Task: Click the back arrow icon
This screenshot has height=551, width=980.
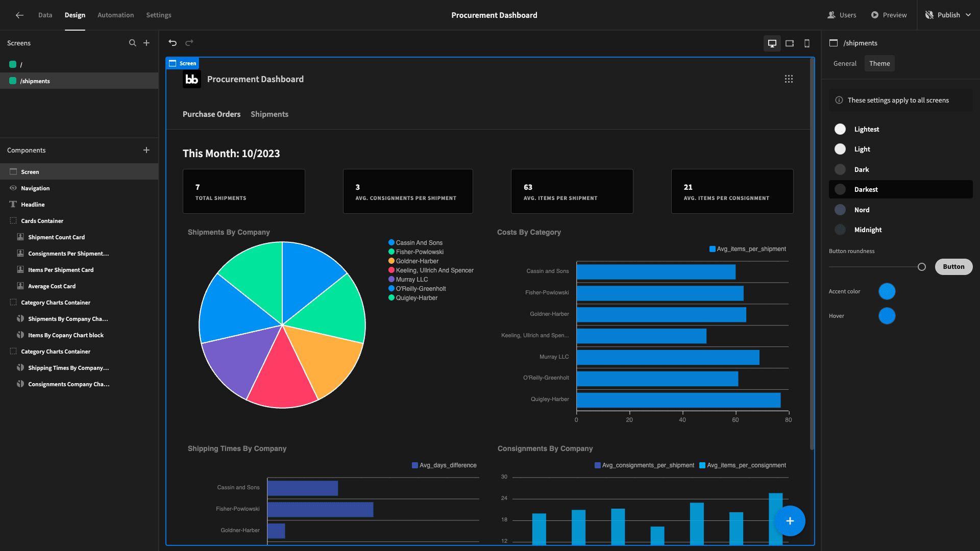Action: pyautogui.click(x=19, y=15)
